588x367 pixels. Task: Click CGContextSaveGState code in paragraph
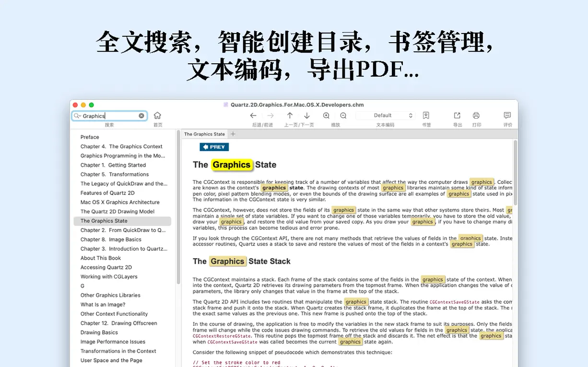454,302
